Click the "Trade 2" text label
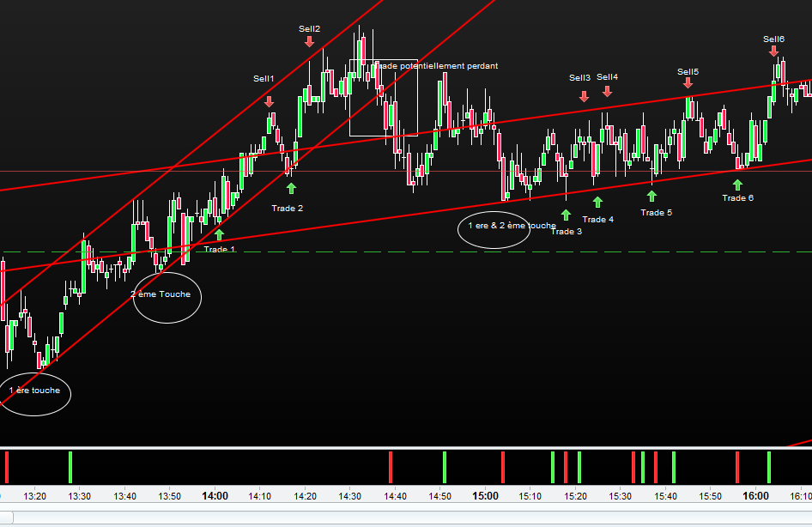The width and height of the screenshot is (812, 527). tap(288, 208)
